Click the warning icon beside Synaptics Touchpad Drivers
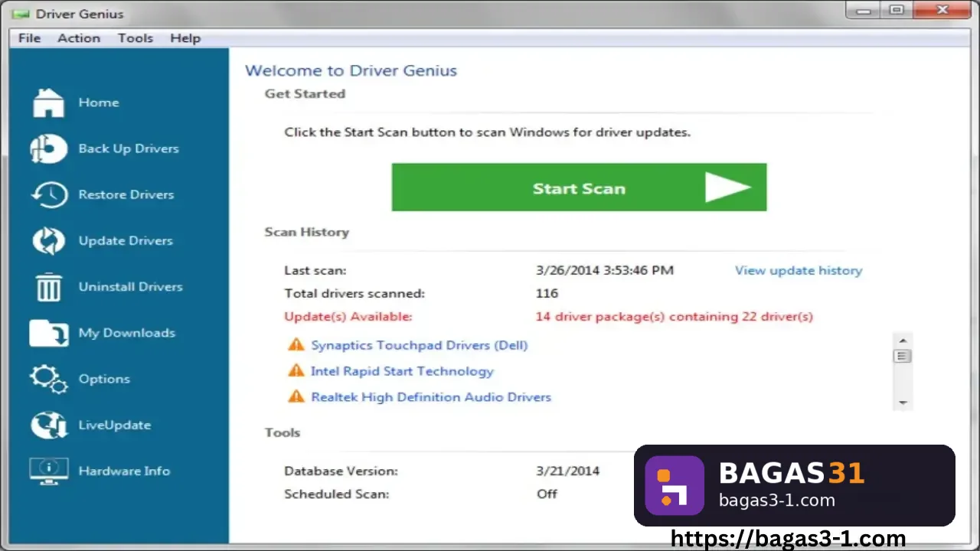Image resolution: width=980 pixels, height=551 pixels. click(x=296, y=345)
